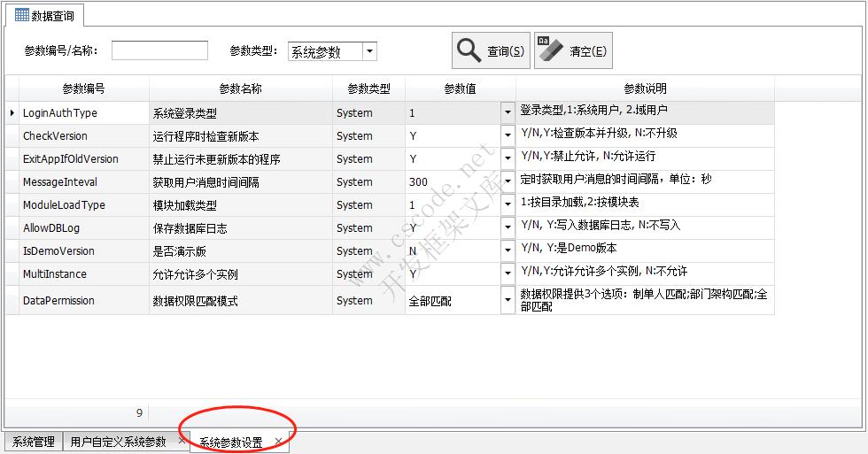Close the 系统参数设置 tab

278,442
